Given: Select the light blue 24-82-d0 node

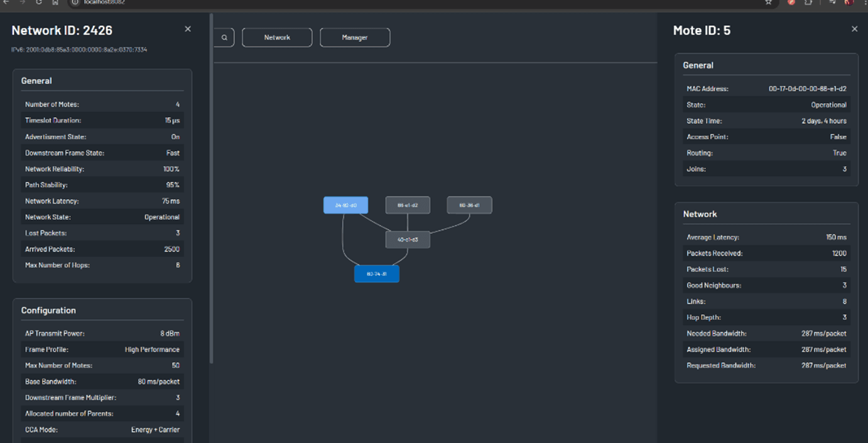Looking at the screenshot, I should point(345,205).
